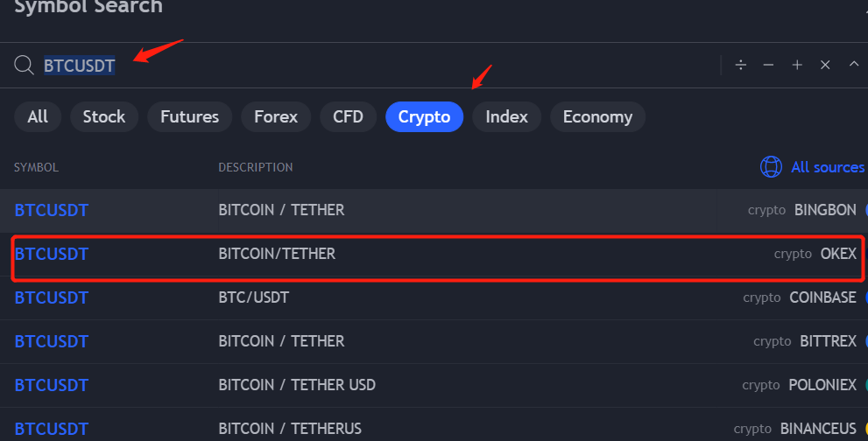Filter results by Futures

pos(189,116)
